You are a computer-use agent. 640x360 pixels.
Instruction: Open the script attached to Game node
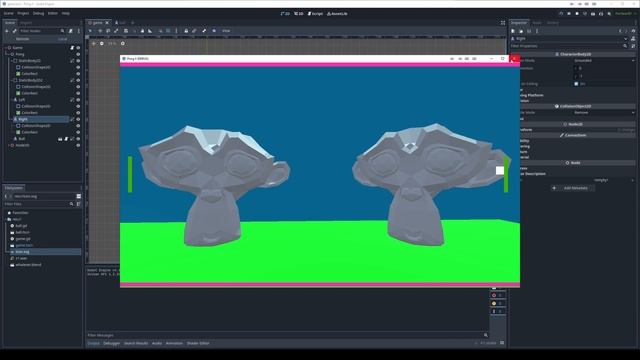(72, 48)
